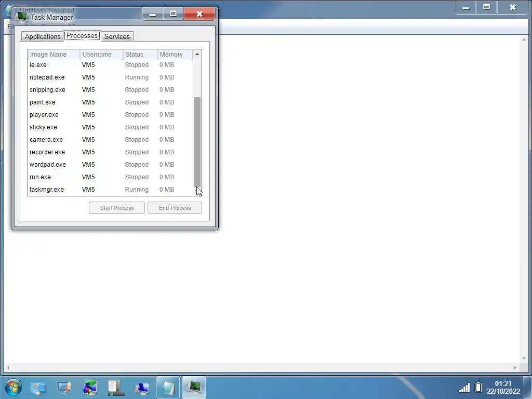Click Running status of notepad.exe

coord(137,77)
